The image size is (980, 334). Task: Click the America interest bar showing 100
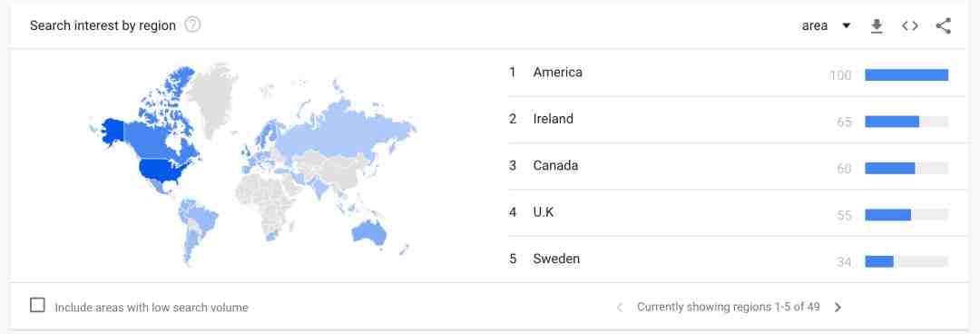[x=906, y=75]
